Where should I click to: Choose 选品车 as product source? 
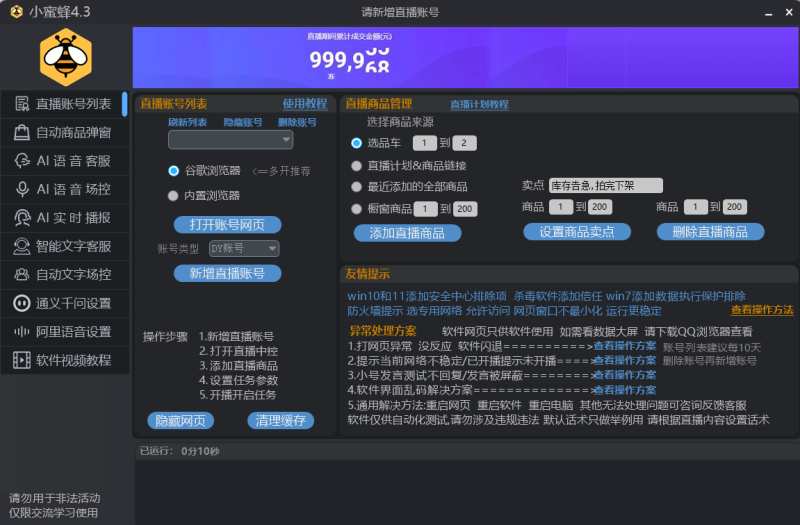point(357,143)
